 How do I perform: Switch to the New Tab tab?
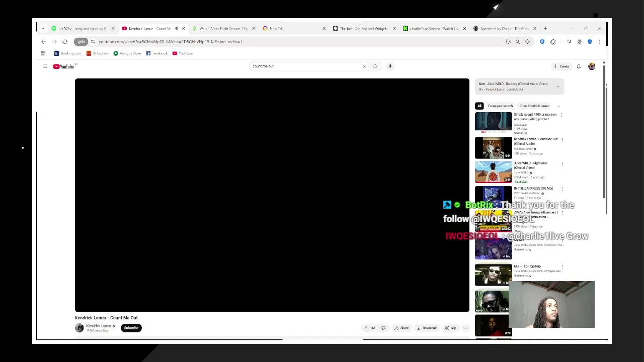pyautogui.click(x=294, y=29)
